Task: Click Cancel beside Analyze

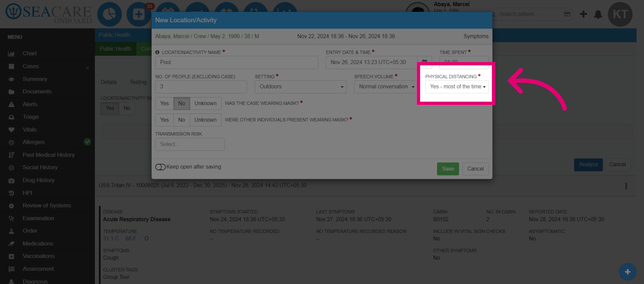Action: pyautogui.click(x=617, y=165)
